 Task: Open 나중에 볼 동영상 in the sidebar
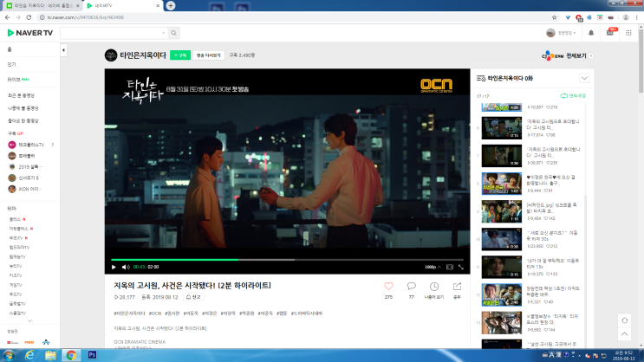pyautogui.click(x=23, y=108)
